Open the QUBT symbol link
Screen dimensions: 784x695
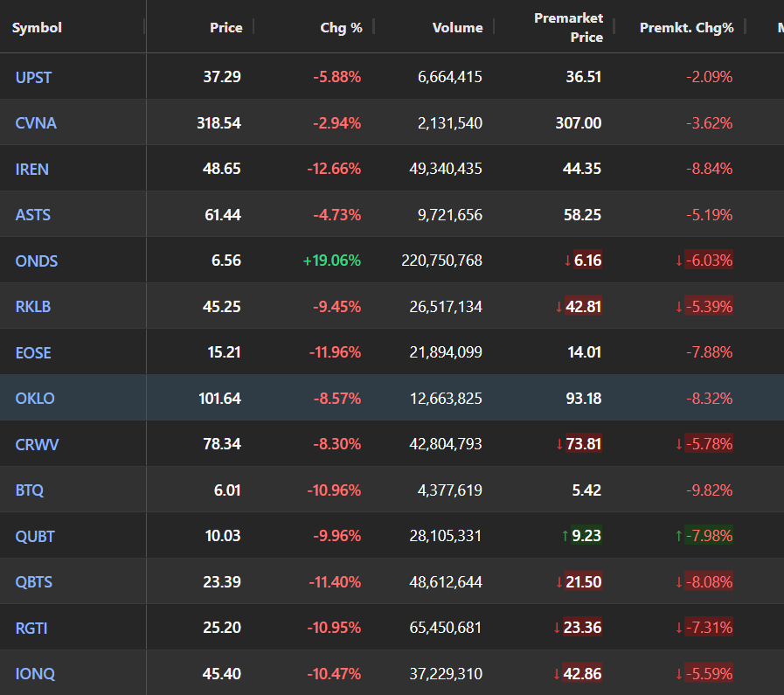(35, 536)
